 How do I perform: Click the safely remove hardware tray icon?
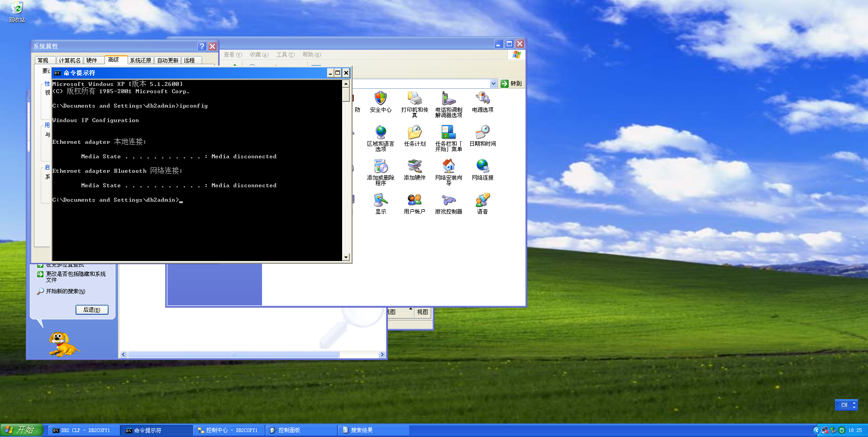pos(833,430)
